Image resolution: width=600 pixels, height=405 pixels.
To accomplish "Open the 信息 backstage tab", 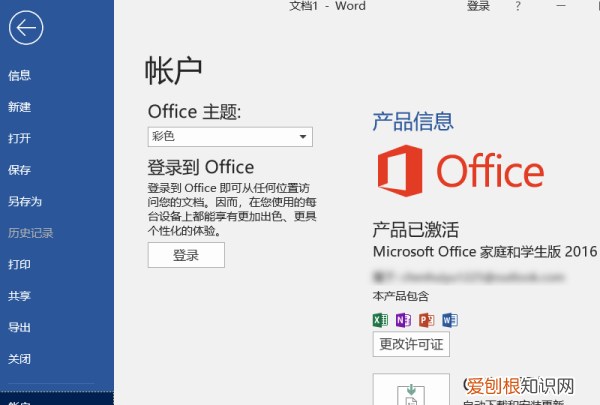I will pyautogui.click(x=20, y=75).
